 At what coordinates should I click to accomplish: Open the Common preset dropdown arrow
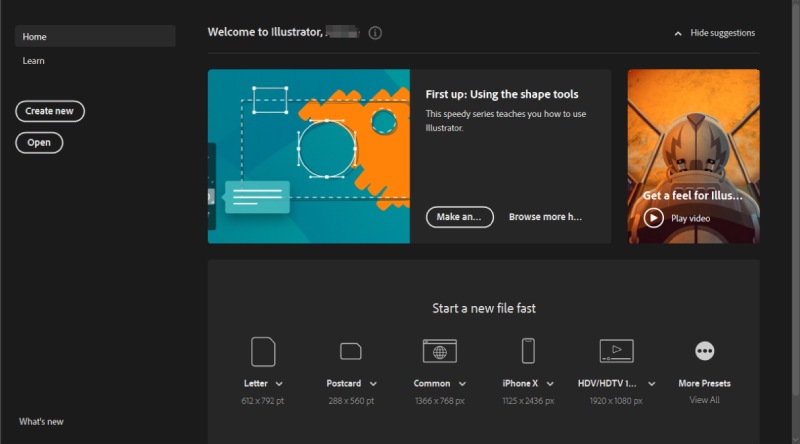[462, 384]
